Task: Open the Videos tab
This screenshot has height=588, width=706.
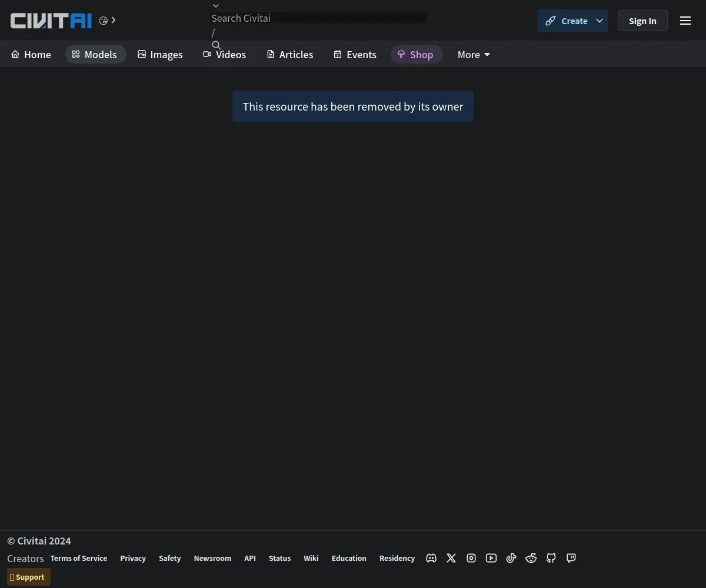Action: click(x=225, y=54)
